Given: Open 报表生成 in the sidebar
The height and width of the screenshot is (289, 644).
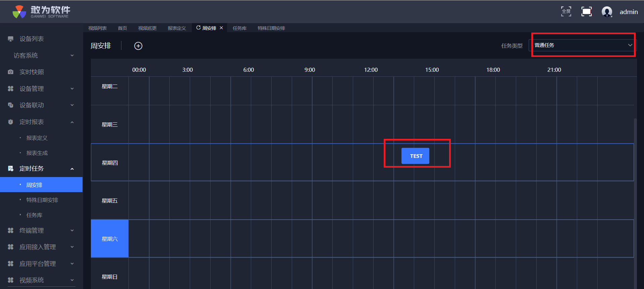Looking at the screenshot, I should [37, 153].
